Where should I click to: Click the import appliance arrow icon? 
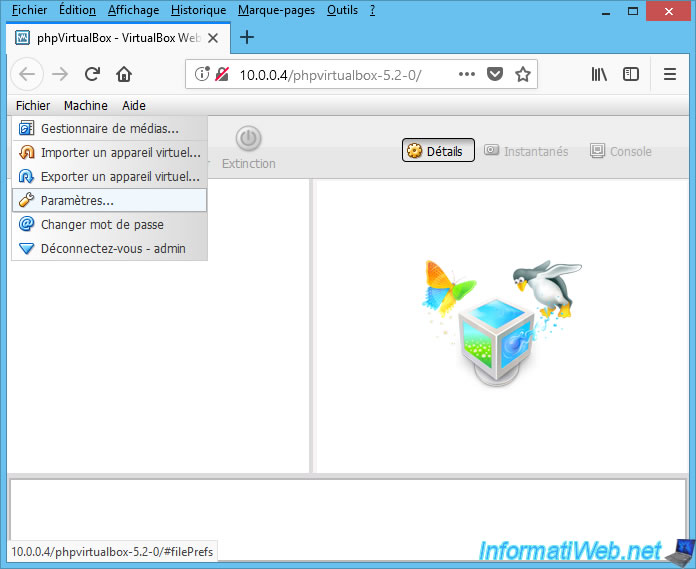point(26,153)
